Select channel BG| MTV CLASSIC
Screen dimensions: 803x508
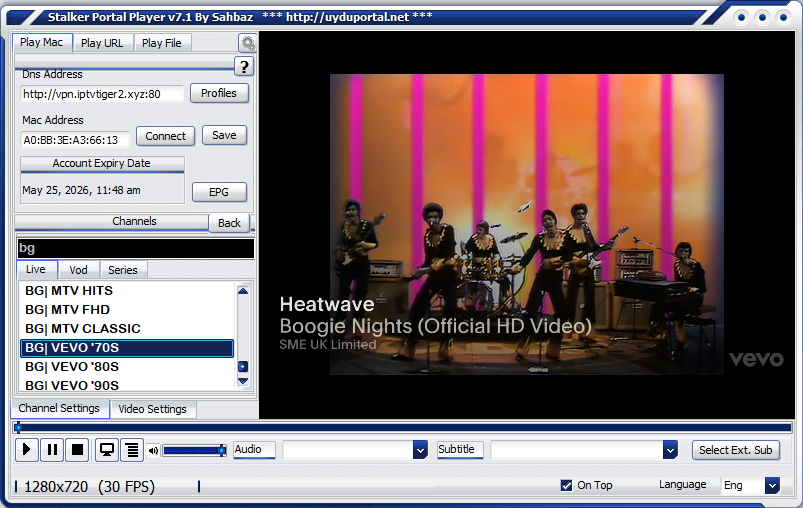127,329
